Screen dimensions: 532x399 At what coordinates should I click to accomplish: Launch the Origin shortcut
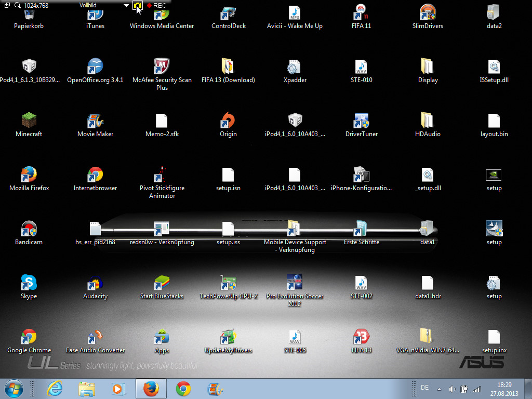(229, 125)
